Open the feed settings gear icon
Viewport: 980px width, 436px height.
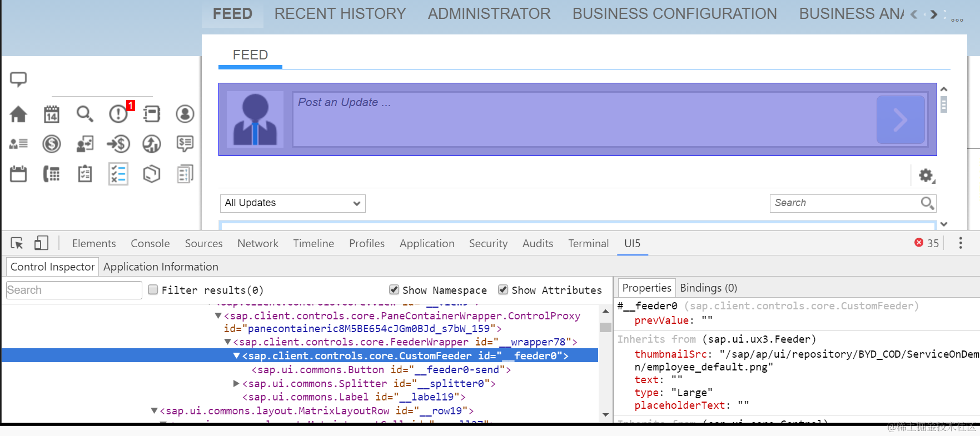click(926, 176)
